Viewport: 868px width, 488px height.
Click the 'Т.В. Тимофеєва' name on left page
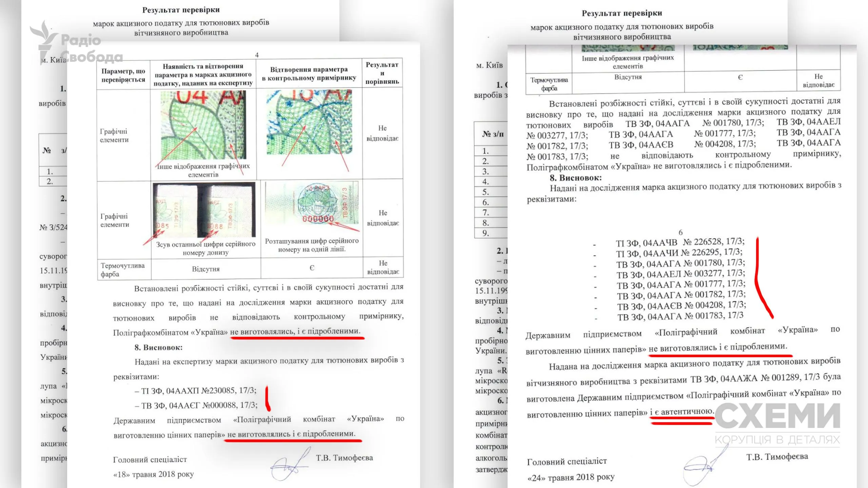[344, 458]
